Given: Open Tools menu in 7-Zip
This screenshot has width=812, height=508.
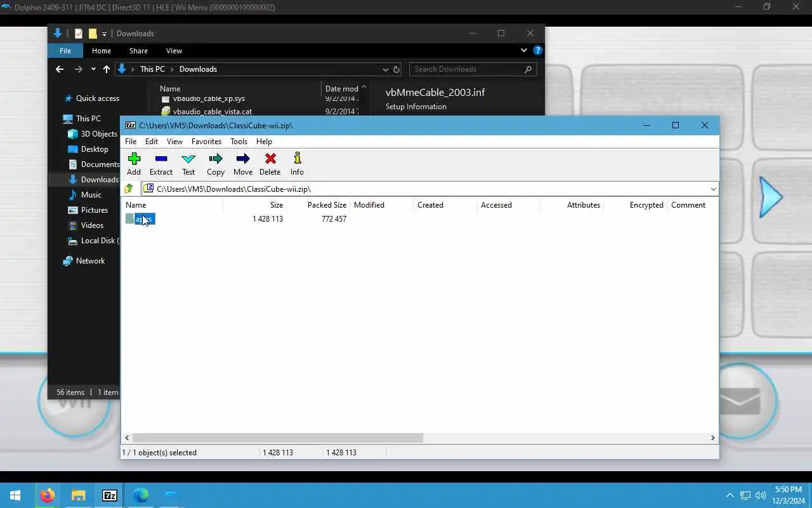Looking at the screenshot, I should pos(239,142).
